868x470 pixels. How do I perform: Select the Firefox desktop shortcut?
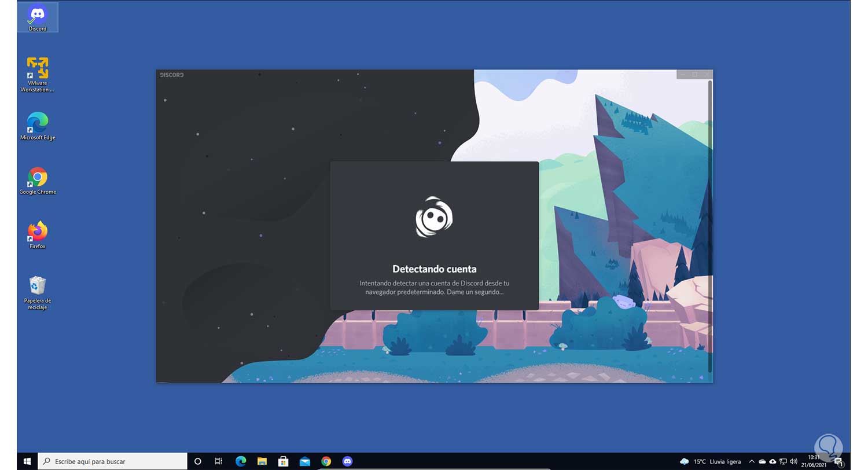(38, 234)
